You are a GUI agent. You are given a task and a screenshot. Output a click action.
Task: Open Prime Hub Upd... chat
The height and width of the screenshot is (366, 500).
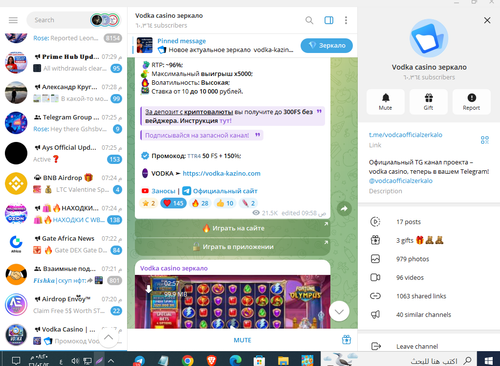tap(63, 62)
